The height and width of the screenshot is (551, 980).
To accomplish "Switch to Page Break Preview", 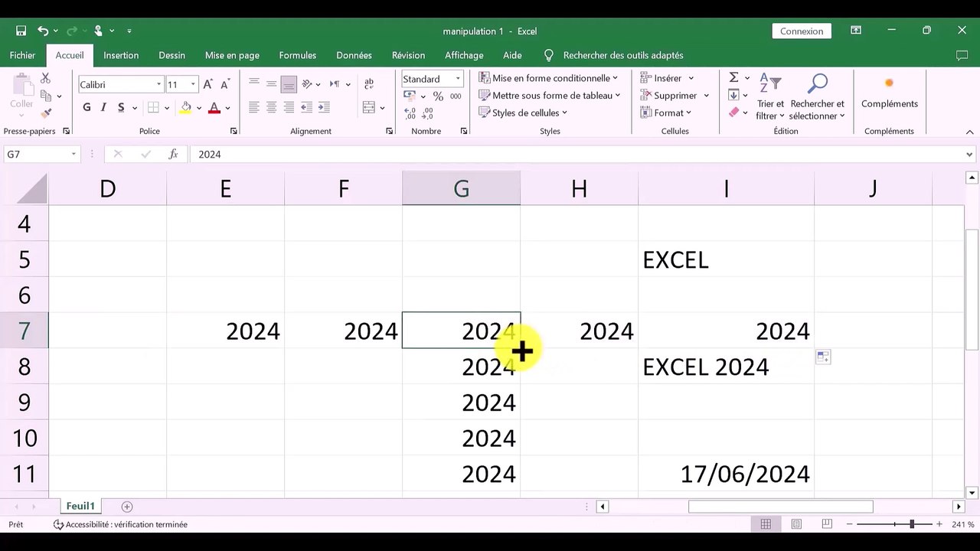I will (827, 524).
